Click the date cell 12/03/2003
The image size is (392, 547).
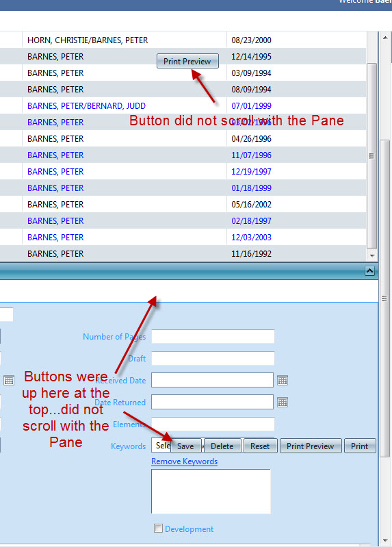252,237
